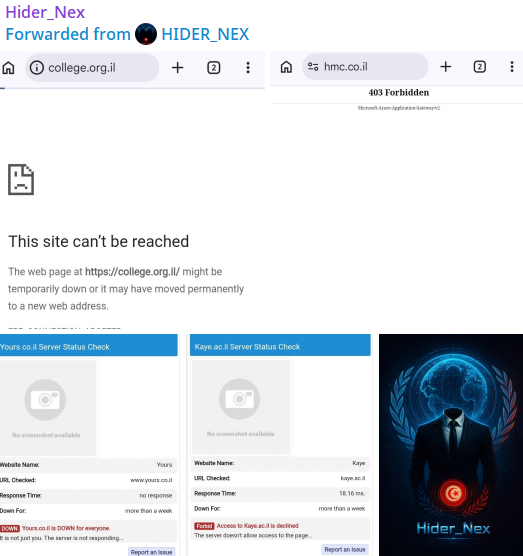
Task: Select the '403 Forbidden' heading
Action: (x=399, y=93)
